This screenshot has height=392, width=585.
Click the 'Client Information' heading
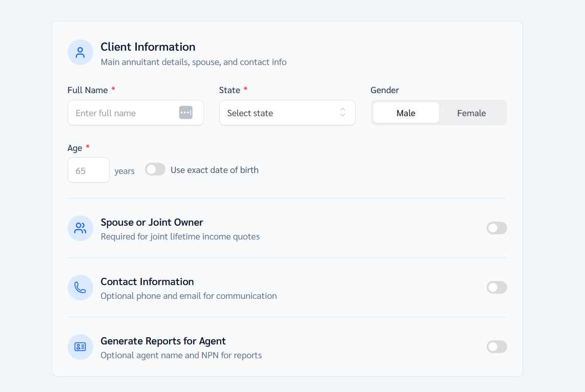tap(148, 47)
